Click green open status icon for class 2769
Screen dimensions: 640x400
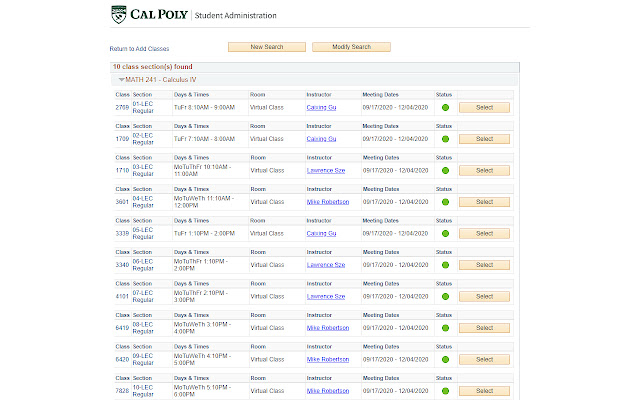coord(445,107)
